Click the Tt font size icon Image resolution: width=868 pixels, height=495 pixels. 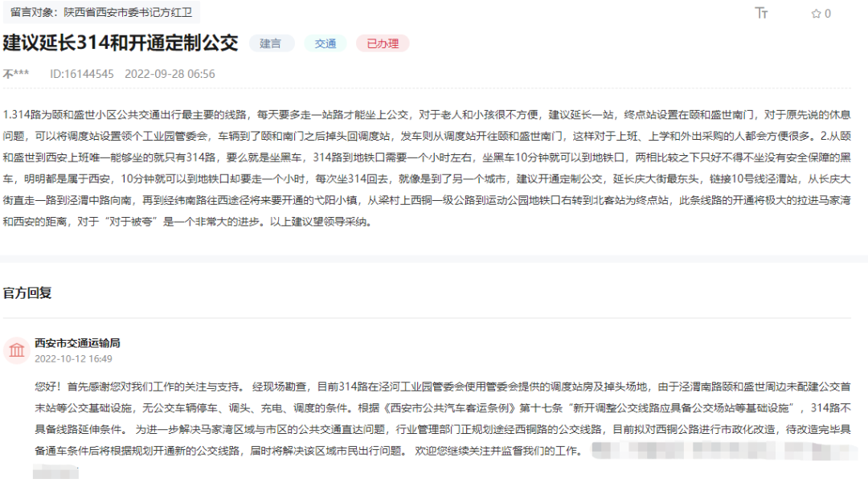[x=762, y=13]
